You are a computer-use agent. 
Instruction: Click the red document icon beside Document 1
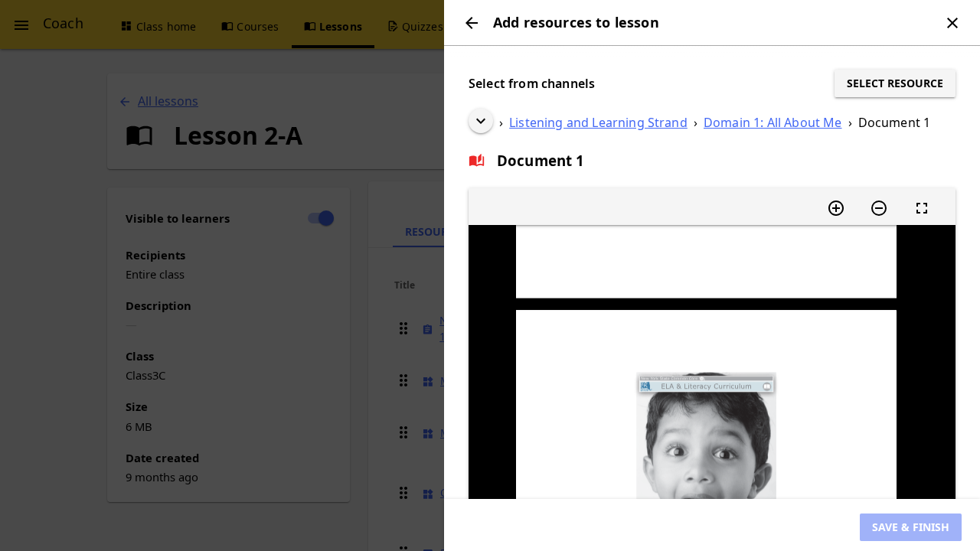[477, 161]
